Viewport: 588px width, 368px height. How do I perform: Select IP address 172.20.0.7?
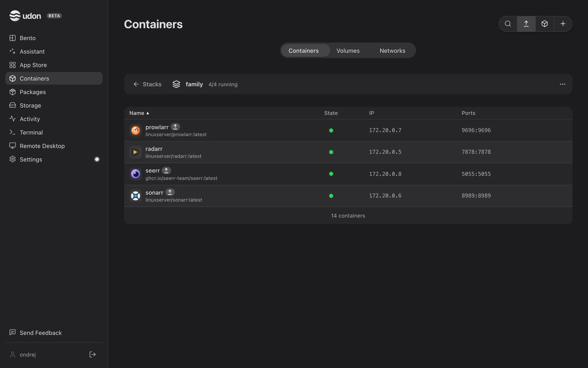(385, 130)
